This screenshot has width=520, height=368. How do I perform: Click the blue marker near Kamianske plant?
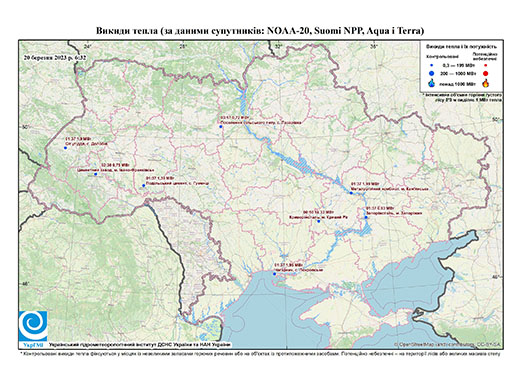point(351,193)
